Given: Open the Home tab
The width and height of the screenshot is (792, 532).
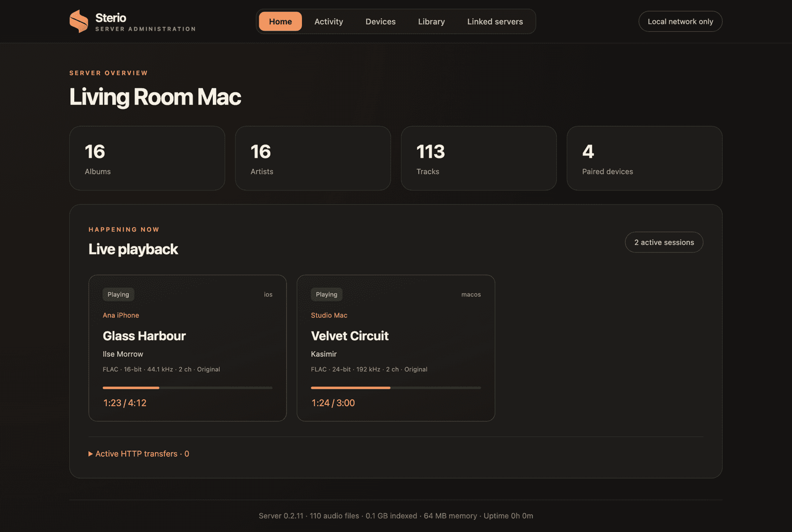Looking at the screenshot, I should [280, 21].
